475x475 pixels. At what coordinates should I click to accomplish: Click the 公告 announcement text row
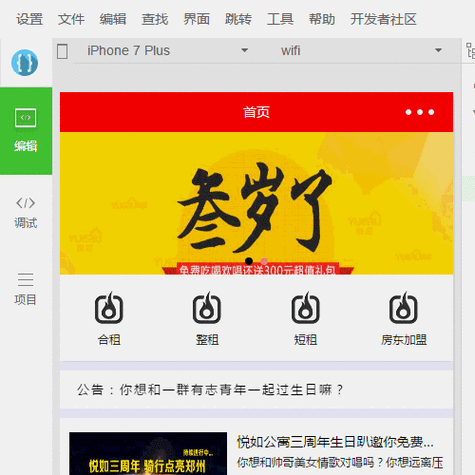[x=256, y=389]
